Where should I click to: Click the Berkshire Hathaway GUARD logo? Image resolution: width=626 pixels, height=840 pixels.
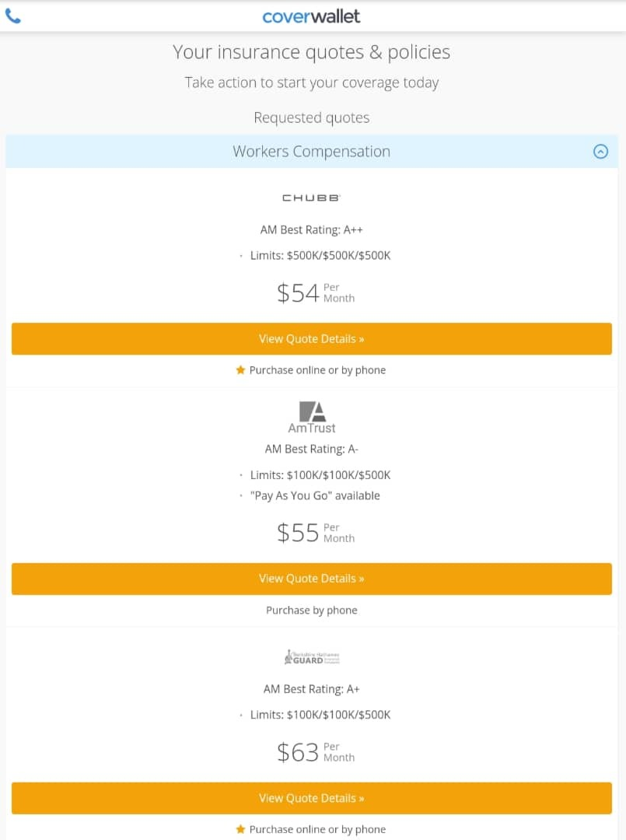click(x=312, y=657)
